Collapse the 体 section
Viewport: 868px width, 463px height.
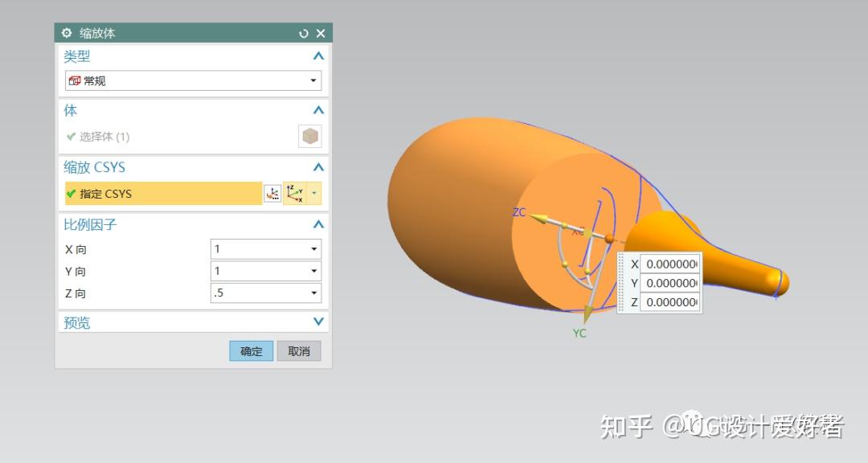[318, 110]
